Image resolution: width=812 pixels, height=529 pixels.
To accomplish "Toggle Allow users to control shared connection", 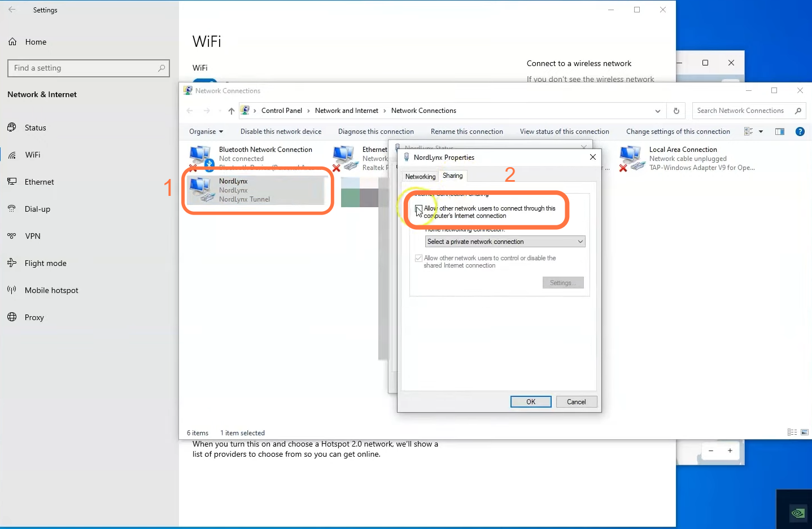I will 418,258.
